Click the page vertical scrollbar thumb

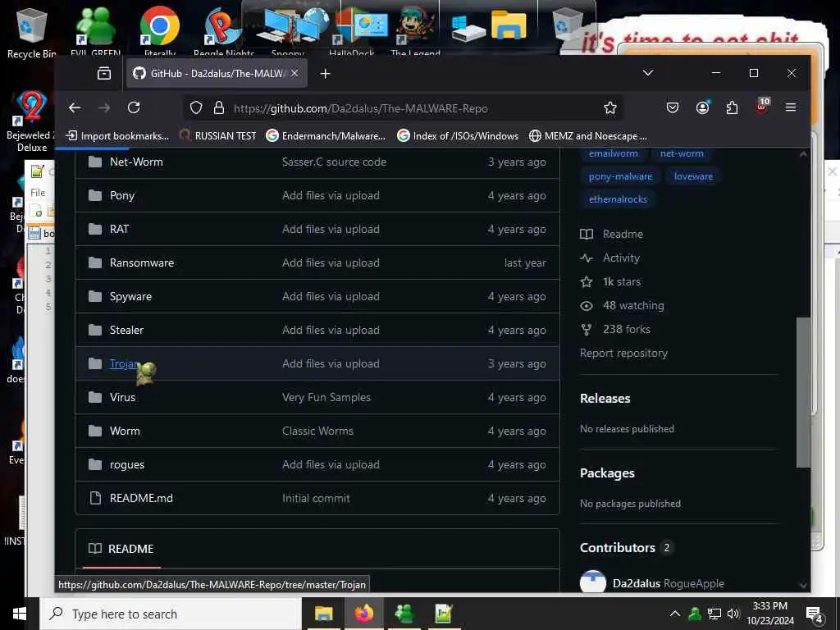(802, 392)
